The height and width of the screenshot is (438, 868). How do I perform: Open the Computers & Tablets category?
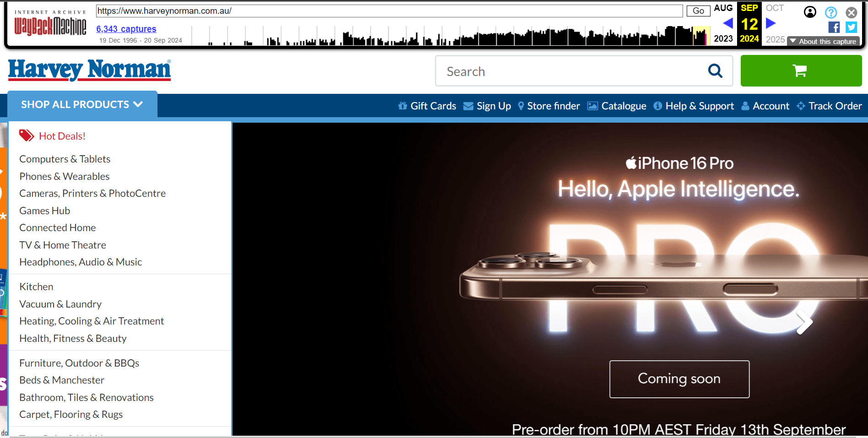point(65,159)
